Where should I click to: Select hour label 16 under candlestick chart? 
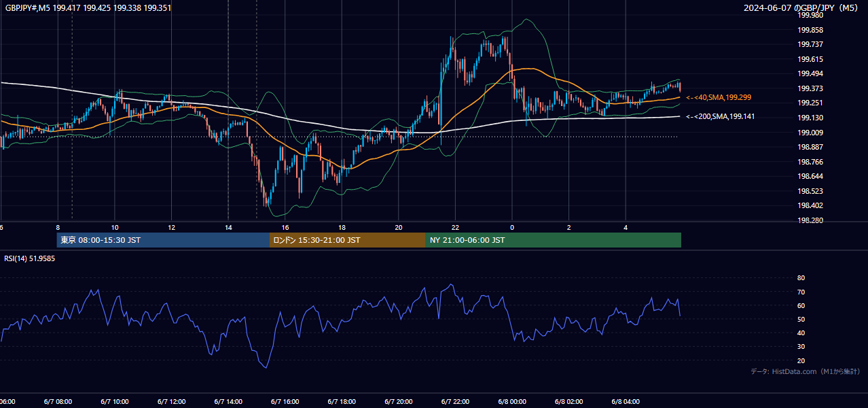(x=285, y=228)
